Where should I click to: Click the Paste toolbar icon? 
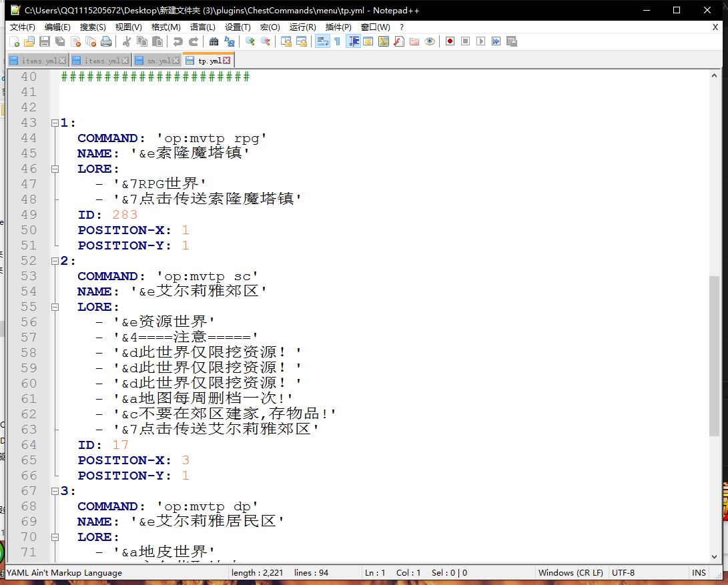[158, 42]
